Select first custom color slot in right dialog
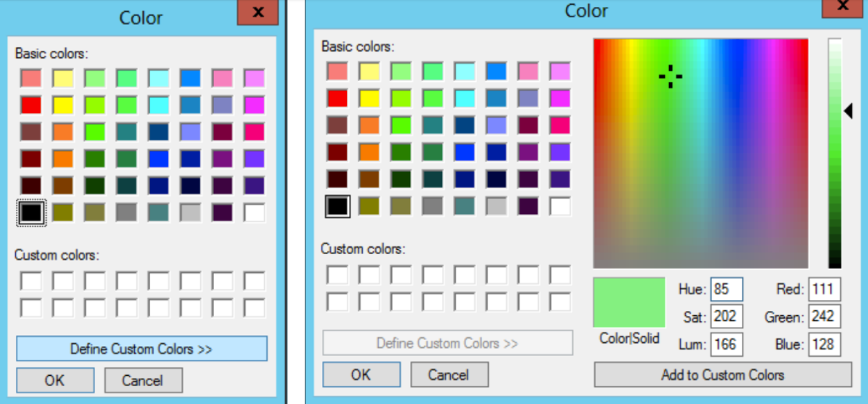The width and height of the screenshot is (868, 404). coord(337,275)
